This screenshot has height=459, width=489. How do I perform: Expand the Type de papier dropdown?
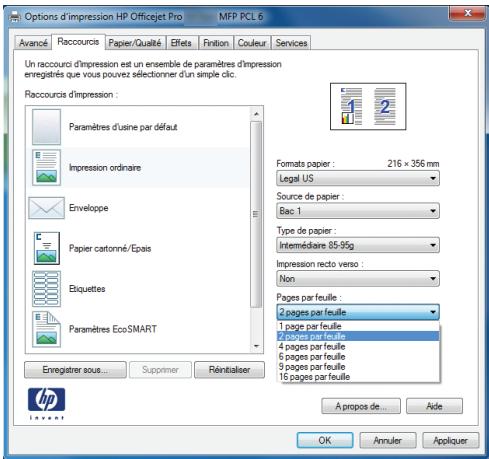(x=358, y=245)
